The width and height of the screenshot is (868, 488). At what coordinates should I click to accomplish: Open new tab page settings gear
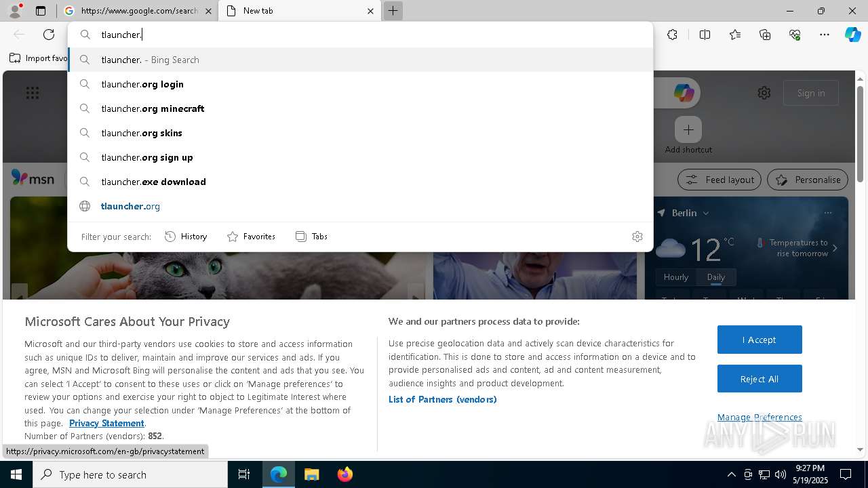pos(764,93)
